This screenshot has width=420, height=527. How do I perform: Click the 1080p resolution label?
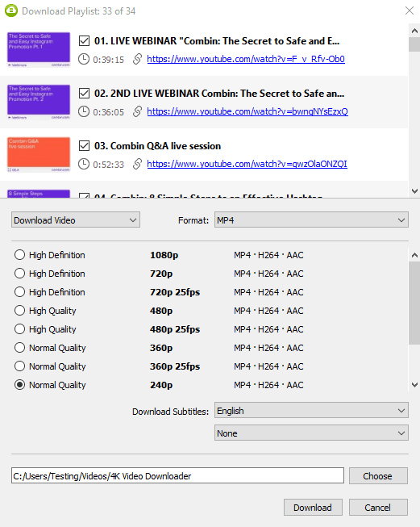click(x=164, y=255)
